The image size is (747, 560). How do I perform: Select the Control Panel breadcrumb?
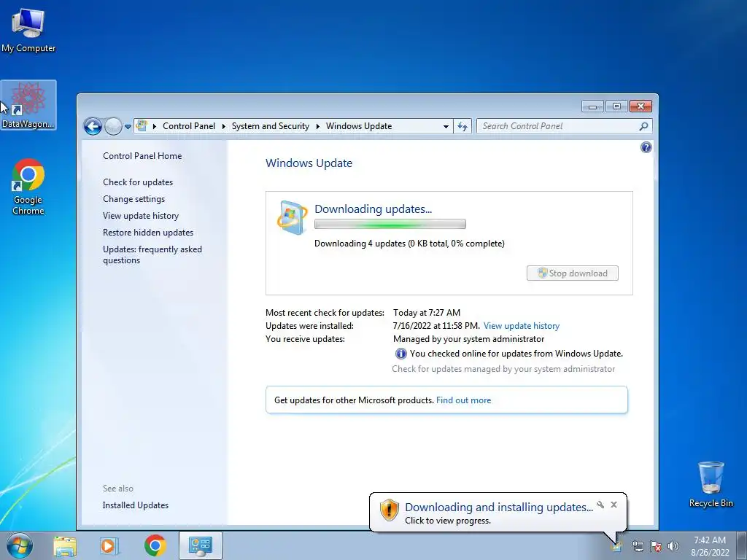click(189, 126)
